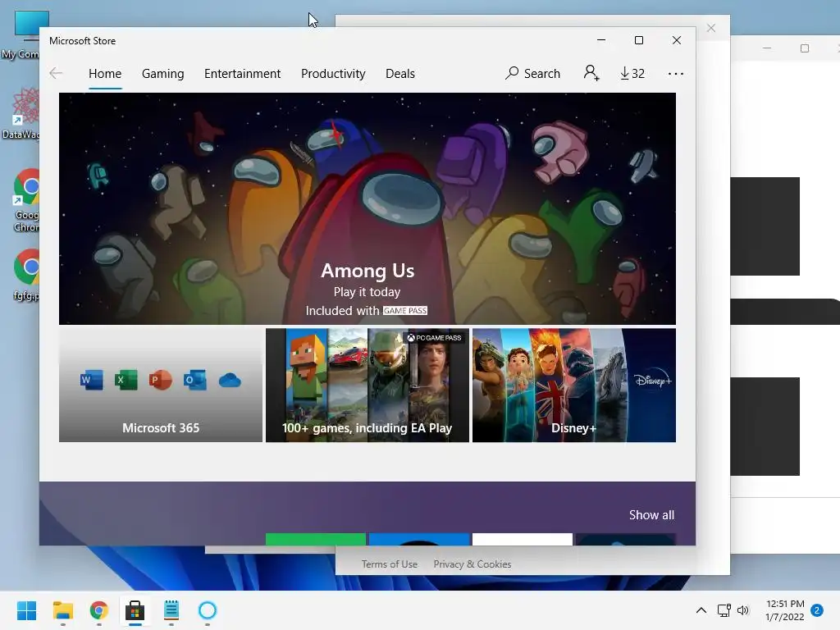Open the Microsoft 365 tile
Screen dimensions: 840x630
pyautogui.click(x=161, y=386)
